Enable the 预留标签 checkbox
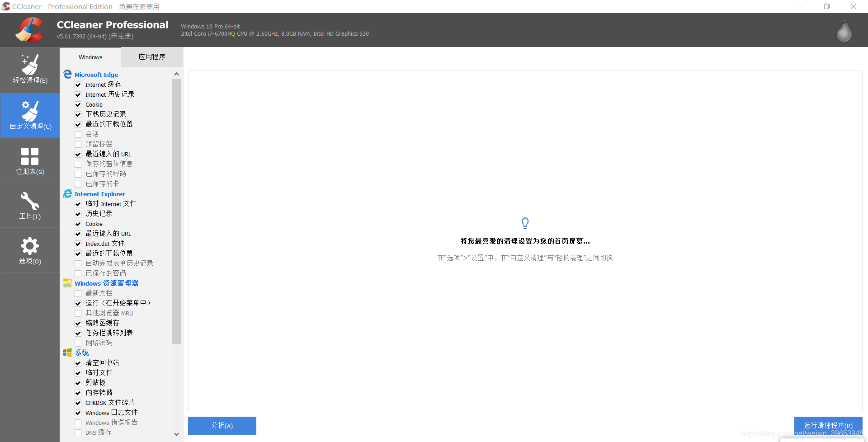Viewport: 868px width, 442px height. click(x=78, y=144)
